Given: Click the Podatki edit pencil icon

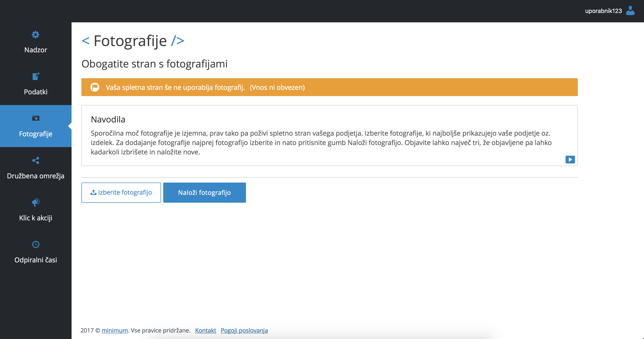Looking at the screenshot, I should [36, 76].
